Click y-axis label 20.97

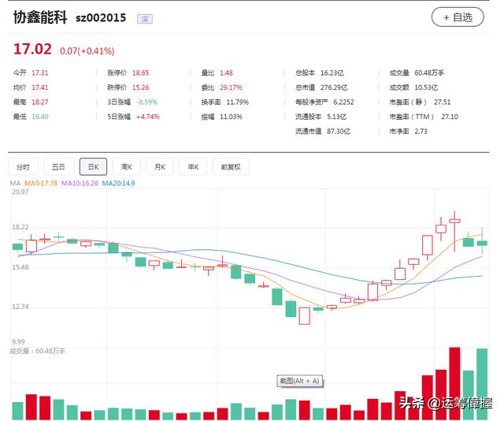point(20,192)
